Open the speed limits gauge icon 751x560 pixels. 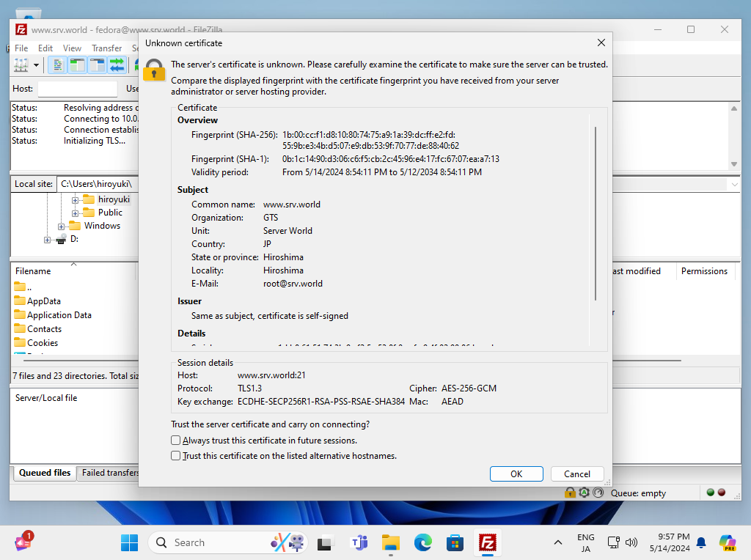click(x=598, y=493)
